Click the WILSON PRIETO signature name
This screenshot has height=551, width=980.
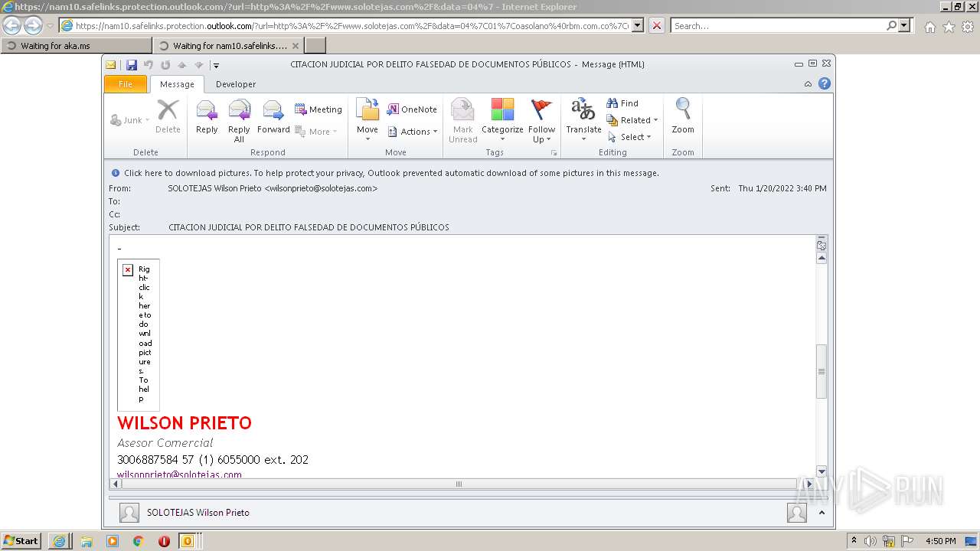[x=185, y=423]
